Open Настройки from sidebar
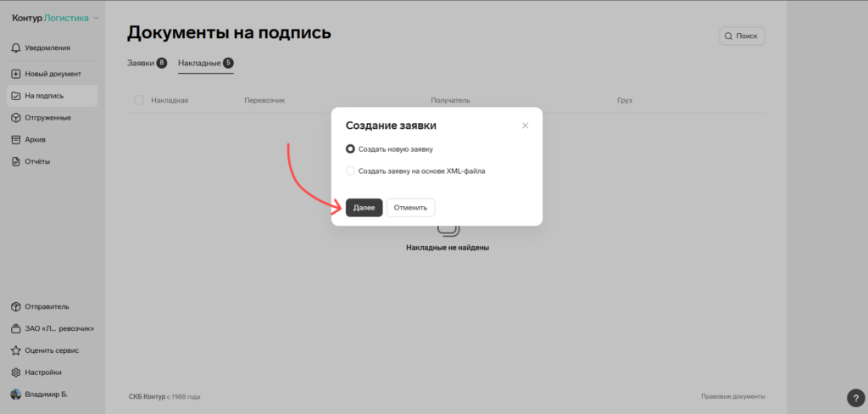Screen dimensions: 868x414 tap(43, 372)
